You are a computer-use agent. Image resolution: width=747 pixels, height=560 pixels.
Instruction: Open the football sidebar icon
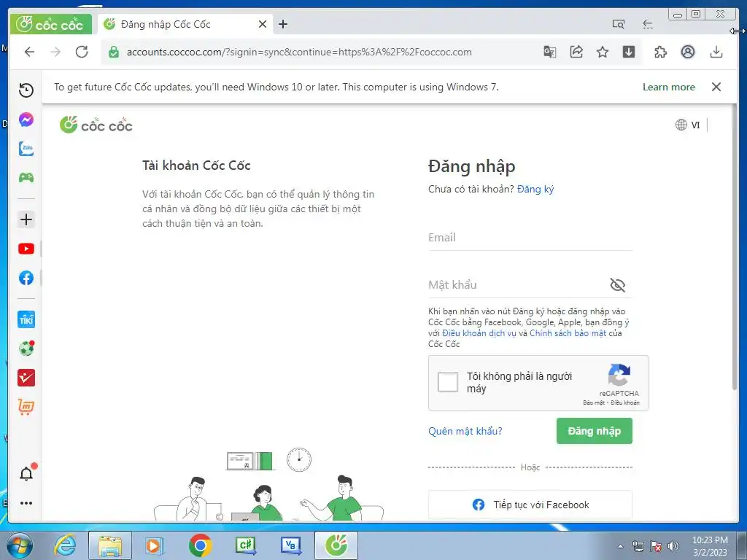point(26,349)
